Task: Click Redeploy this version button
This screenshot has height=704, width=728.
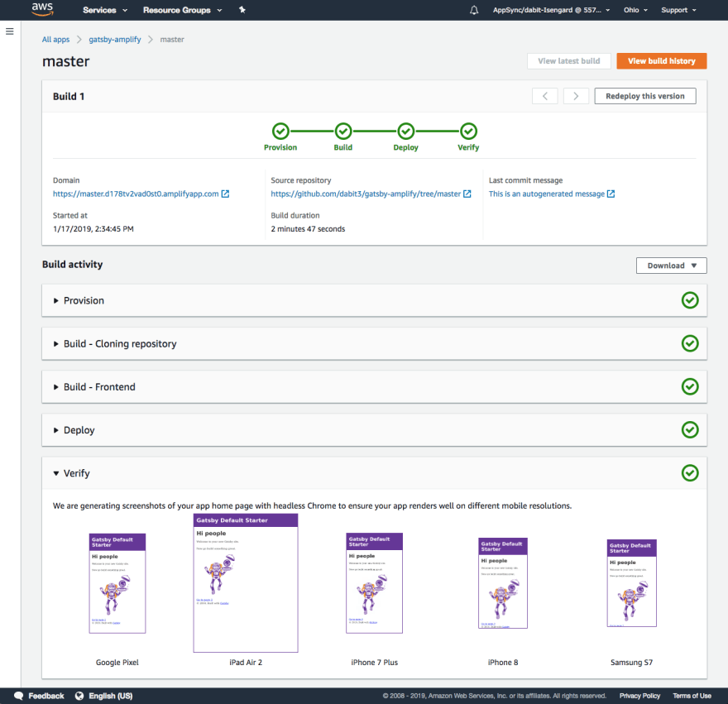Action: pos(645,96)
